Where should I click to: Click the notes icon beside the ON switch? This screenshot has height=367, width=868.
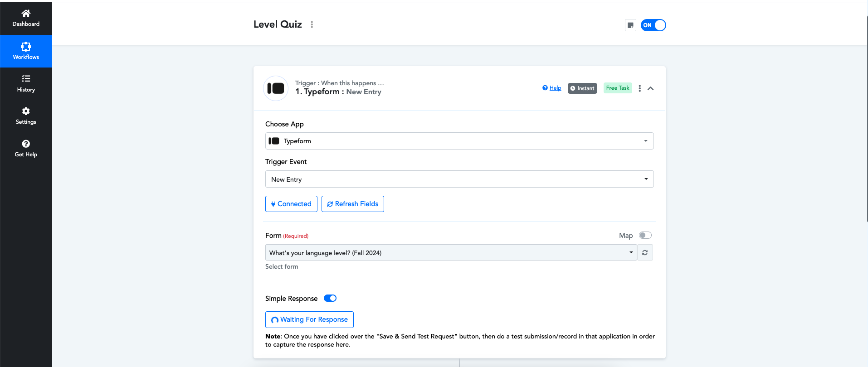[x=630, y=25]
